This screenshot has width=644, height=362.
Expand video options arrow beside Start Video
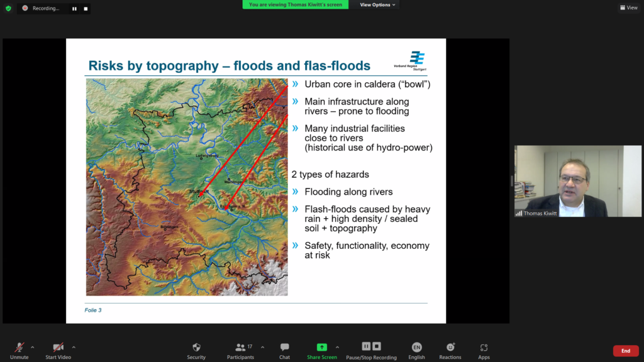[x=74, y=347]
